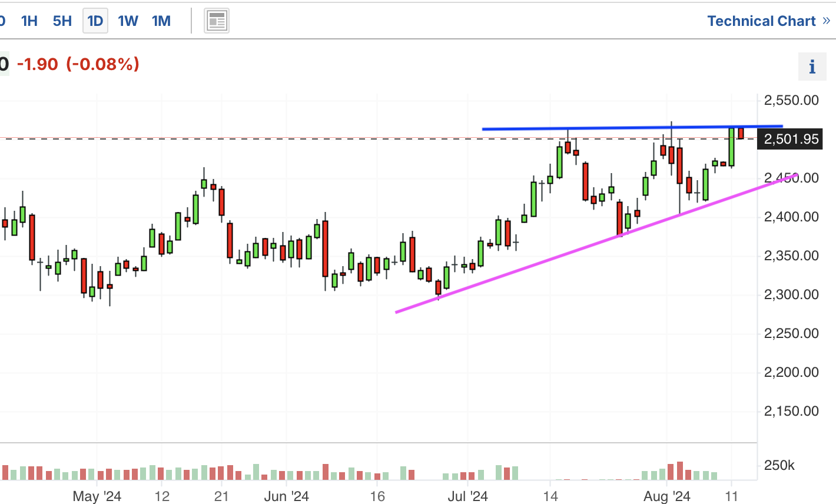Click the 250k volume axis label
Screen dimensions: 836x504
coord(779,465)
